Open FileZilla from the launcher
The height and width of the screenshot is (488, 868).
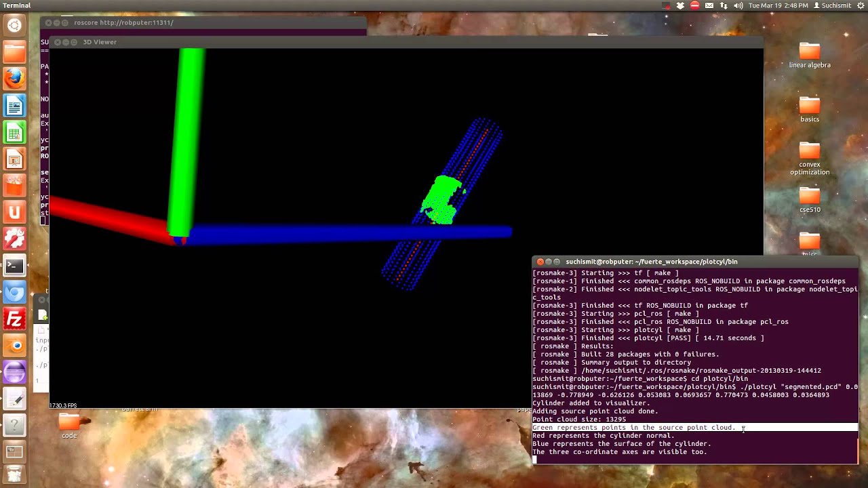tap(14, 319)
